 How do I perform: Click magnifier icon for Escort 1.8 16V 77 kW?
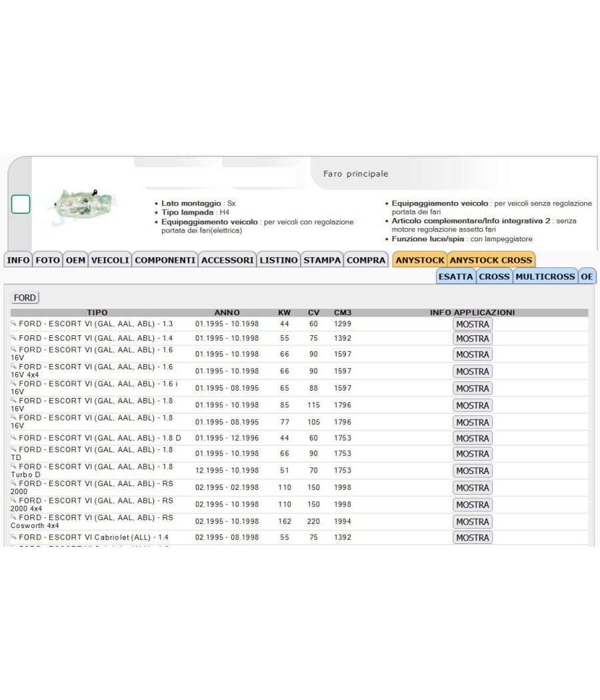pyautogui.click(x=13, y=417)
